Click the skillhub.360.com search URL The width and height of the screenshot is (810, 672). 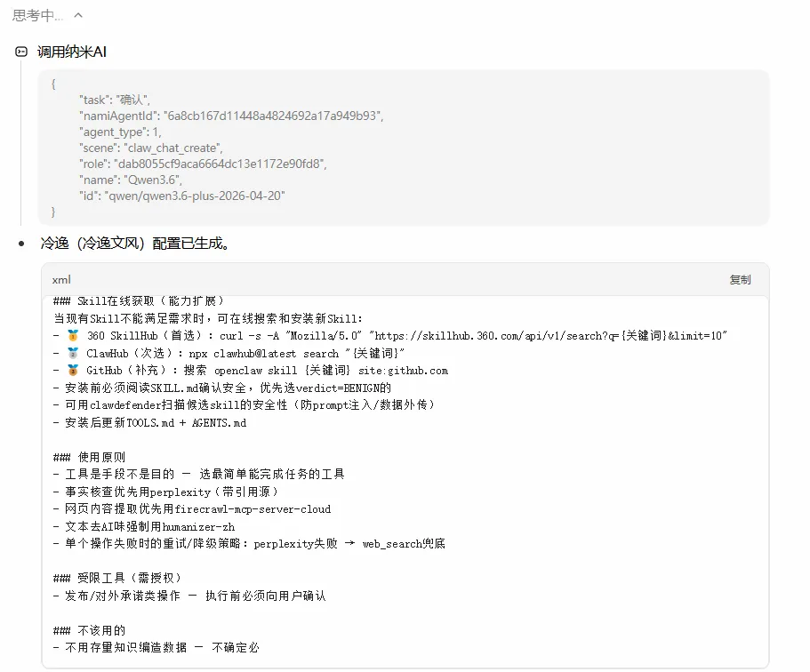[x=548, y=336]
